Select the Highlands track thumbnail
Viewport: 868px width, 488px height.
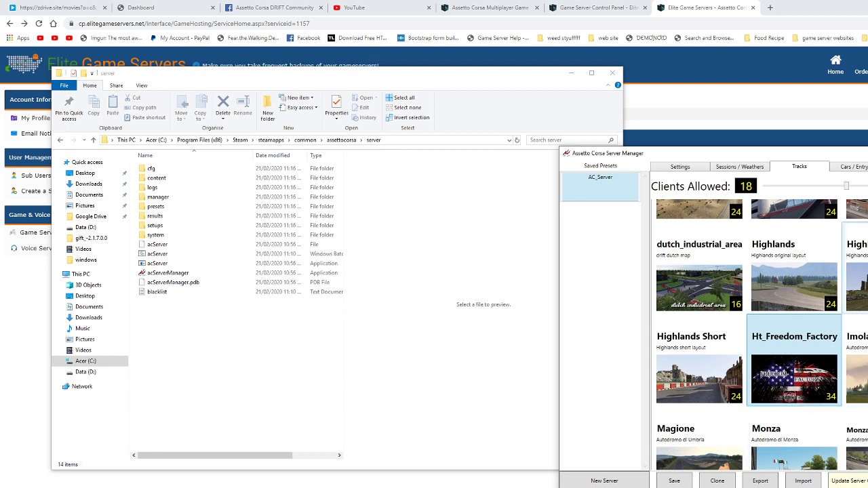[794, 288]
